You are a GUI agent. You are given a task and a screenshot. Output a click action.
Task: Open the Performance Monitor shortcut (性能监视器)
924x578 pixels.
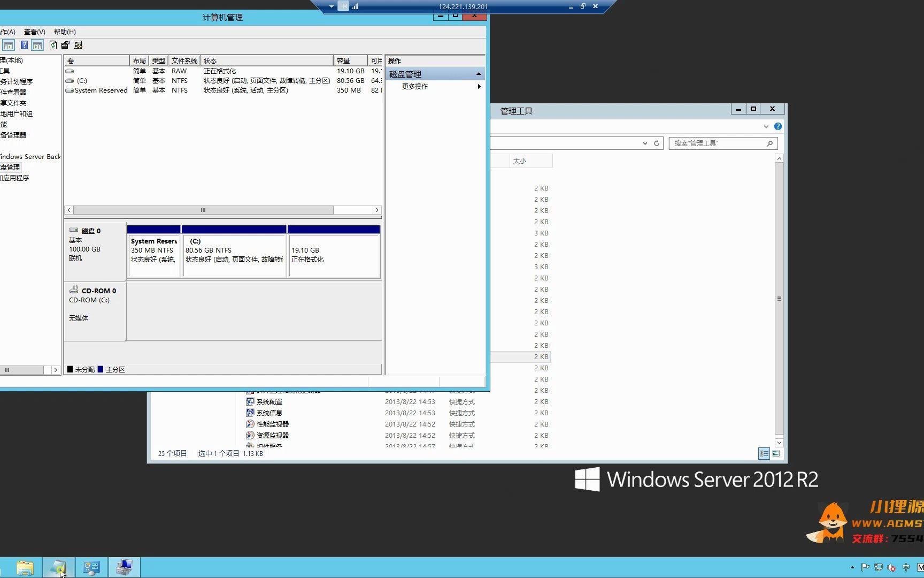pos(273,424)
